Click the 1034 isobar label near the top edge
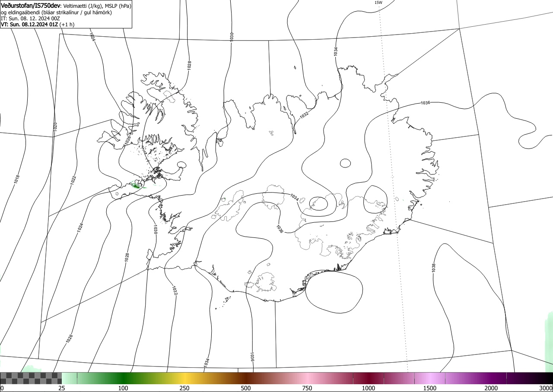The image size is (553, 392). tap(336, 51)
